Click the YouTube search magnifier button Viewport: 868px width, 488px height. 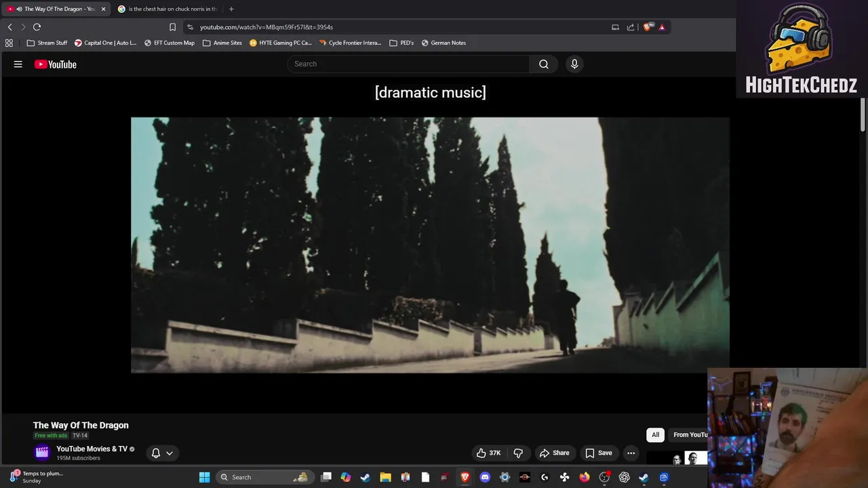544,64
